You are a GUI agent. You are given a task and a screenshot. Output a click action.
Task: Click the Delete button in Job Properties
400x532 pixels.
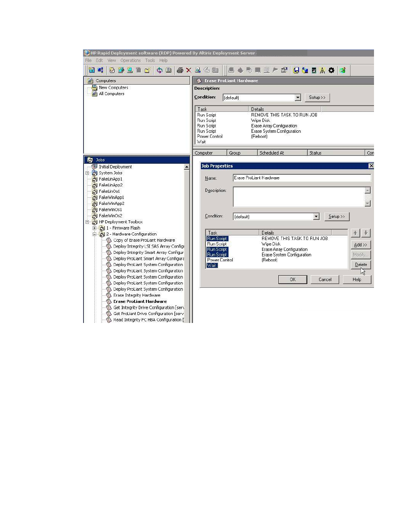click(x=361, y=265)
